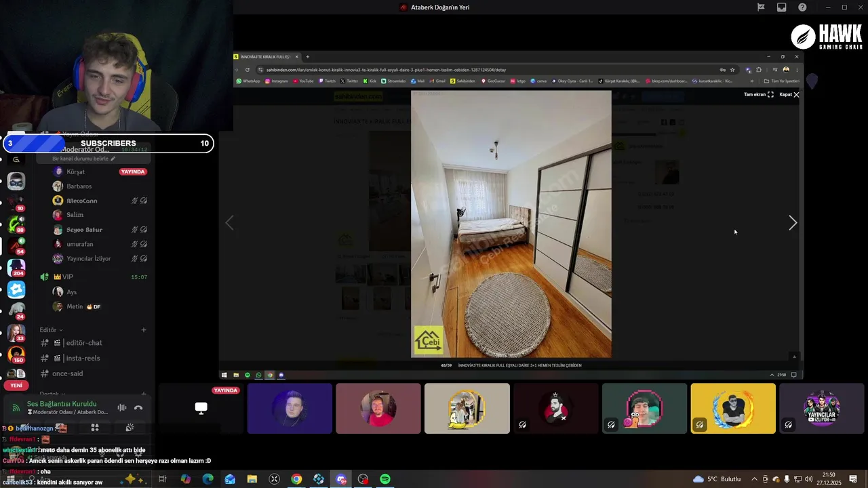Select the Yayıncılar İzliyor participant tile

822,409
